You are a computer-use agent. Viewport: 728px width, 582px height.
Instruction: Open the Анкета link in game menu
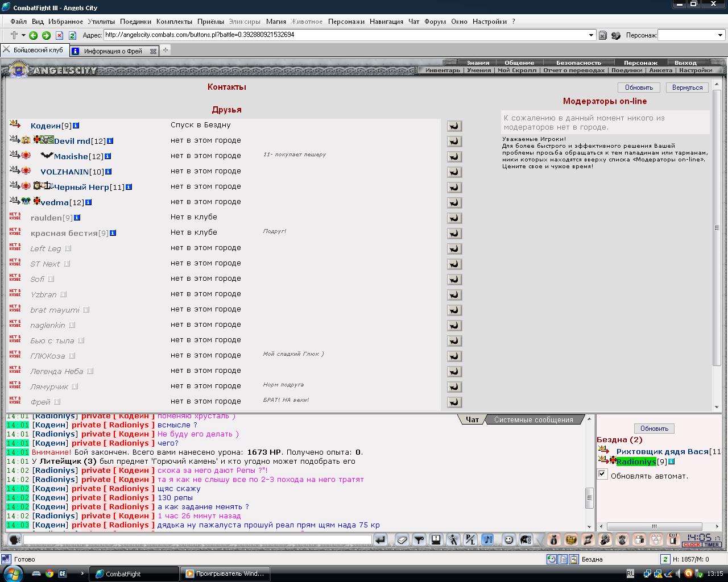click(x=660, y=70)
